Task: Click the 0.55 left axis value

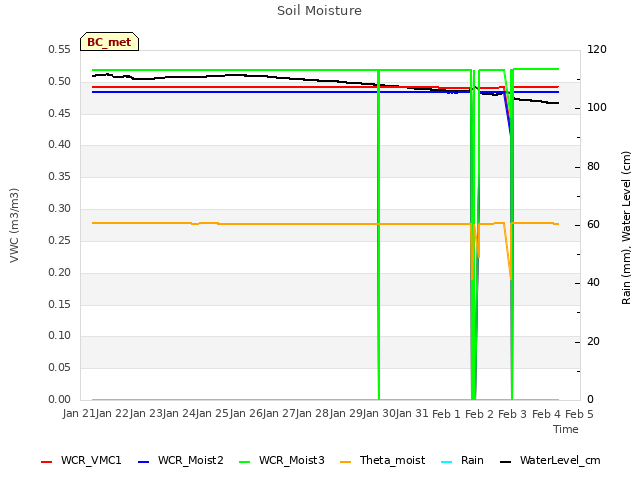Action: pyautogui.click(x=59, y=50)
